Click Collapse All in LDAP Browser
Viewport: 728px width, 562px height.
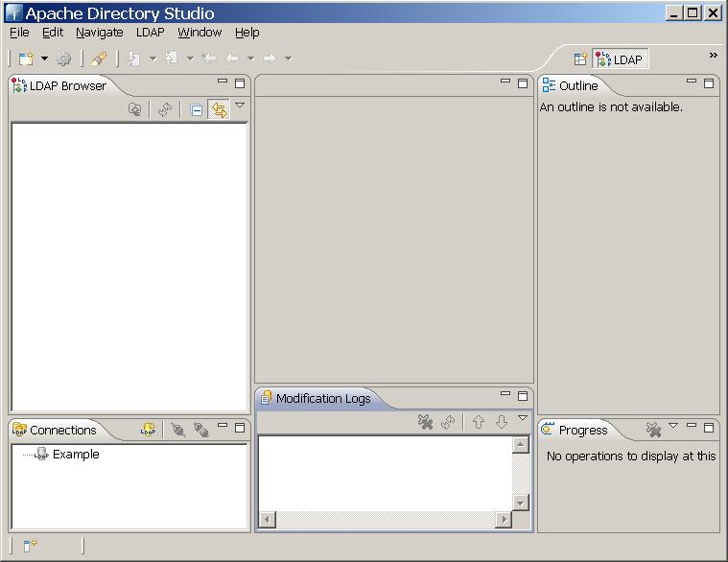pos(197,110)
